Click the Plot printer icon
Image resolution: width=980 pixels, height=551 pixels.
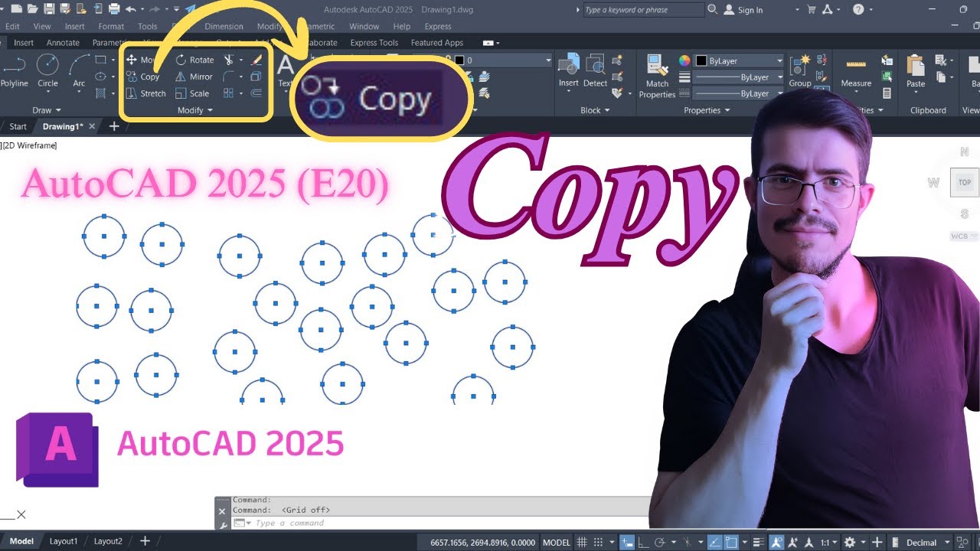coord(114,9)
